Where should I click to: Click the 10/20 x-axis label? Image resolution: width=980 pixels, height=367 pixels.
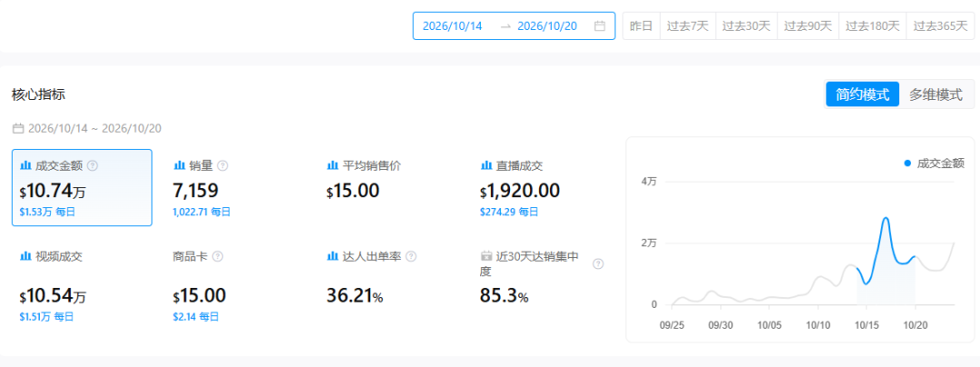click(x=916, y=326)
